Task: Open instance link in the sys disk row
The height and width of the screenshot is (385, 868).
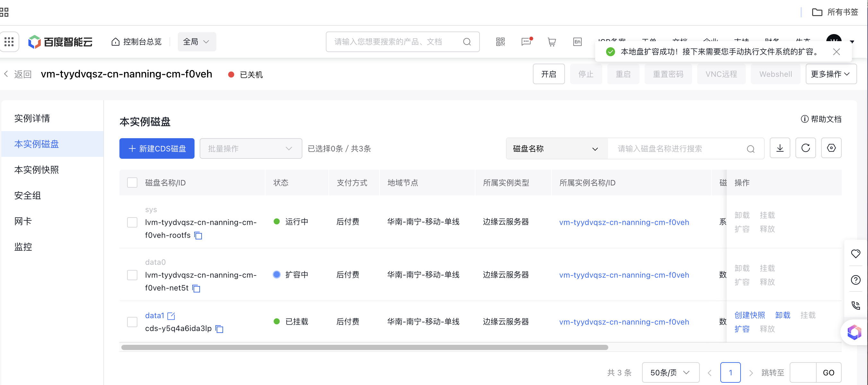Action: tap(624, 222)
